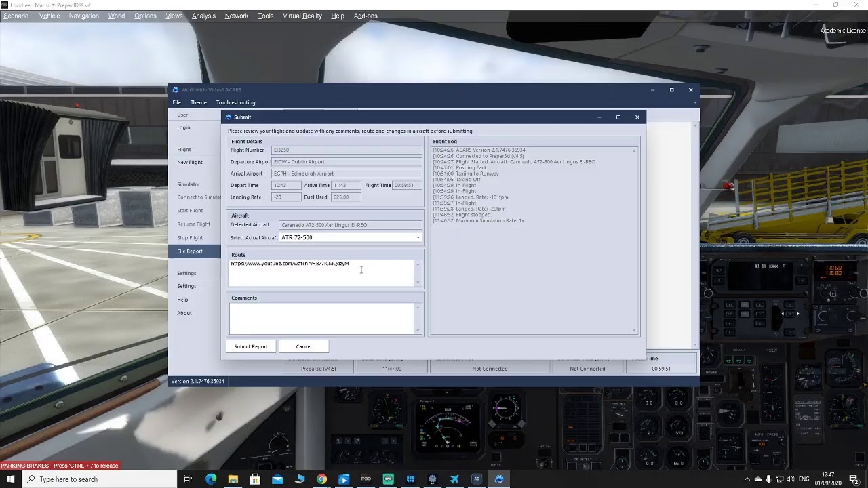Image resolution: width=868 pixels, height=488 pixels.
Task: Click the "Pushing Back" flight log entry
Action: click(460, 168)
